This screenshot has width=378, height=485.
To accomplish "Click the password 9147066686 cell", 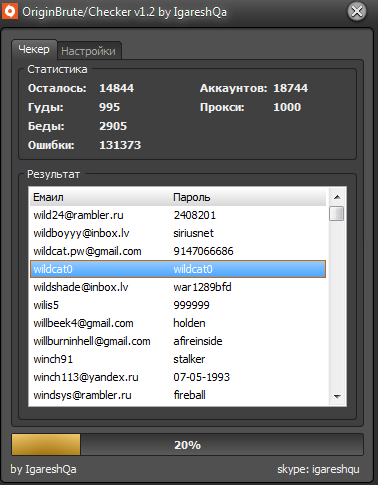I will [203, 251].
